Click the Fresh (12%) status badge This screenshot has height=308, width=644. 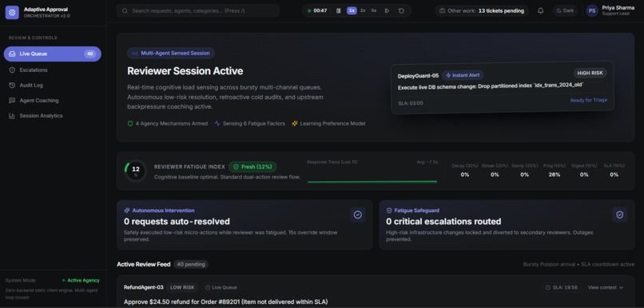252,167
